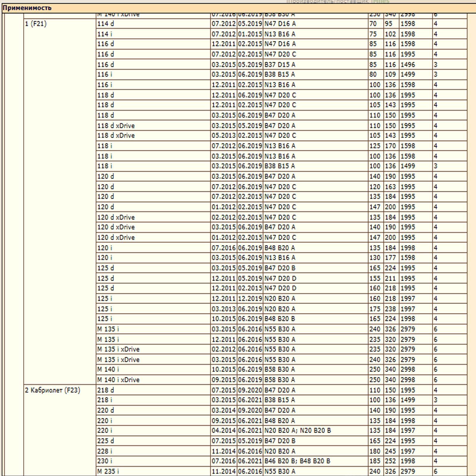Click the 245 horsepower value
This screenshot has width=476, height=476.
coord(390,451)
